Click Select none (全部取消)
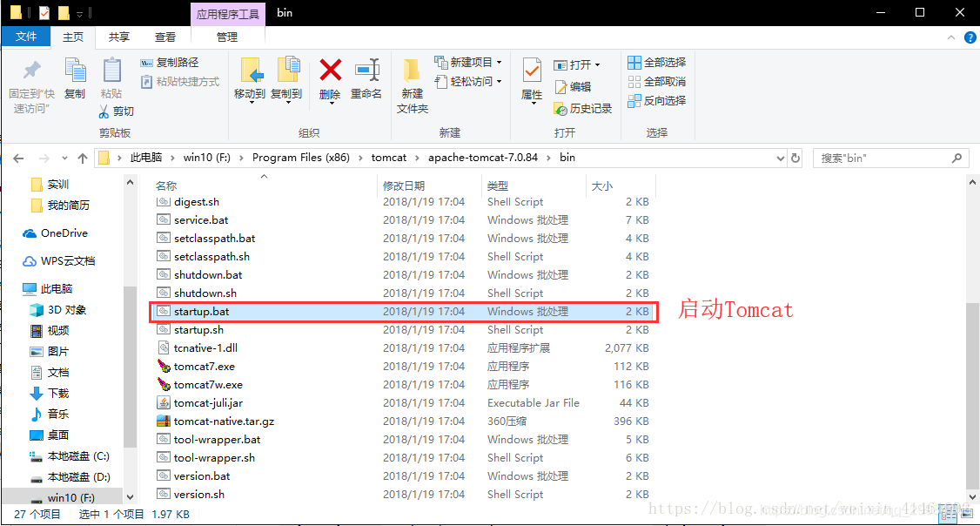Screen dimensions: 980x526 point(656,82)
